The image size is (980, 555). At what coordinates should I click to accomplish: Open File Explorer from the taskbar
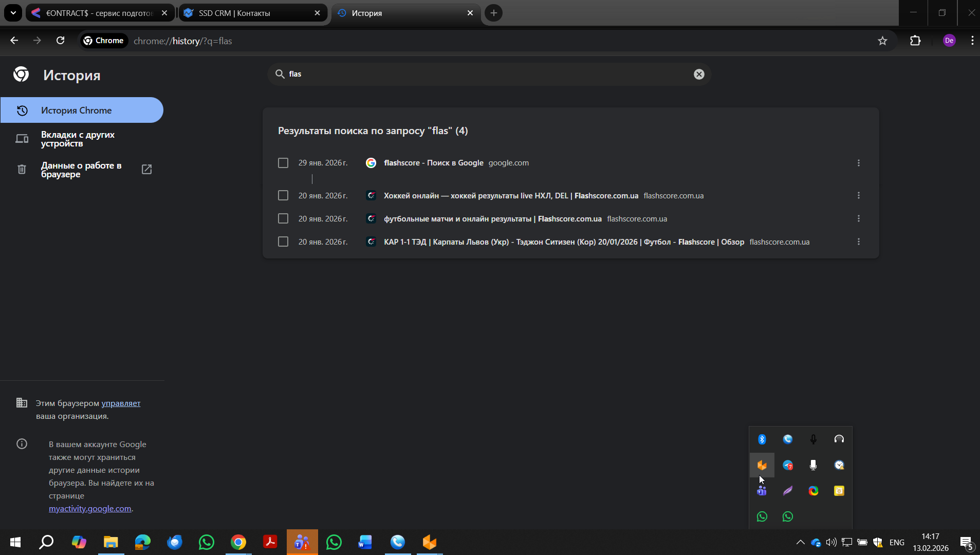(x=110, y=542)
